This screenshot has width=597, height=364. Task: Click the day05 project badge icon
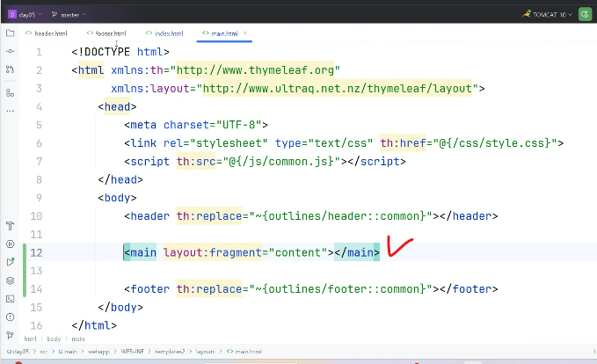tap(12, 14)
